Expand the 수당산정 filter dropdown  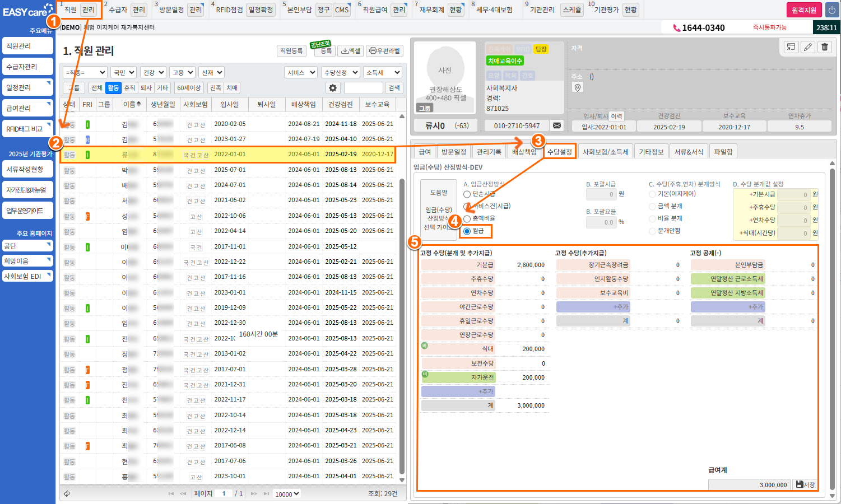coord(340,73)
